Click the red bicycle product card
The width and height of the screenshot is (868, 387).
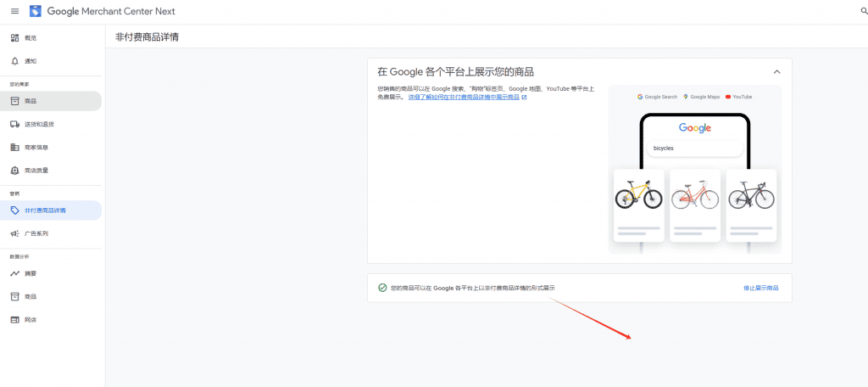click(695, 205)
